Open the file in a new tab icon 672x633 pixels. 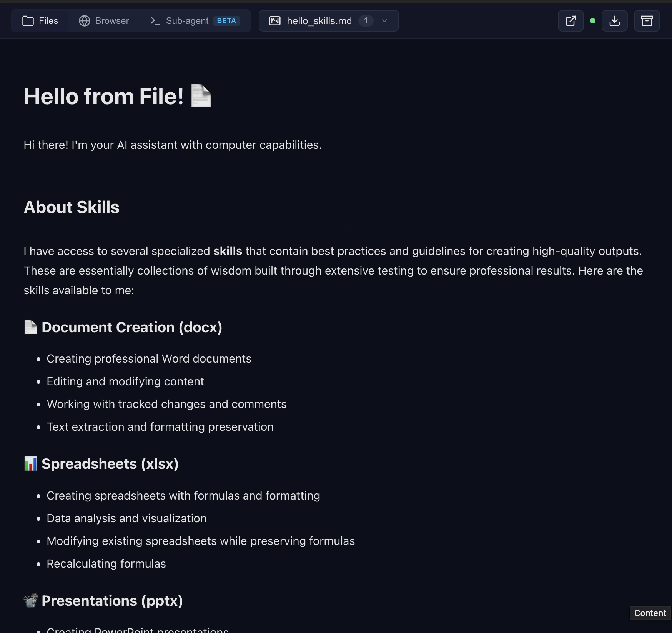pyautogui.click(x=571, y=21)
